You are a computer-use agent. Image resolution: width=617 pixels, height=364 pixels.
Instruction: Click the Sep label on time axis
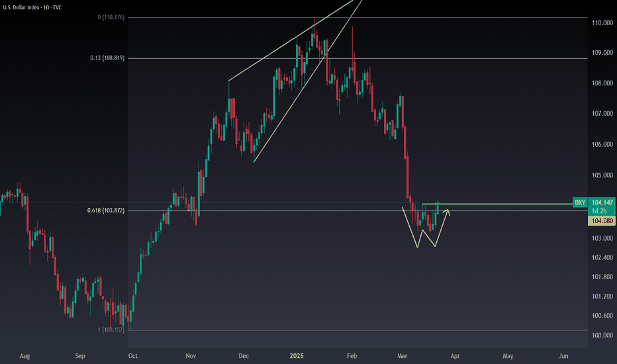pyautogui.click(x=80, y=356)
